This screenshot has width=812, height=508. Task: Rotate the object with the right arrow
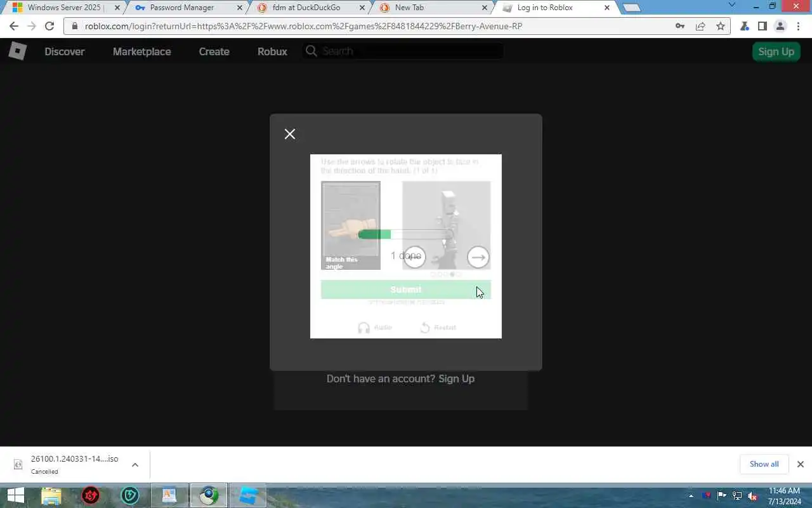478,257
